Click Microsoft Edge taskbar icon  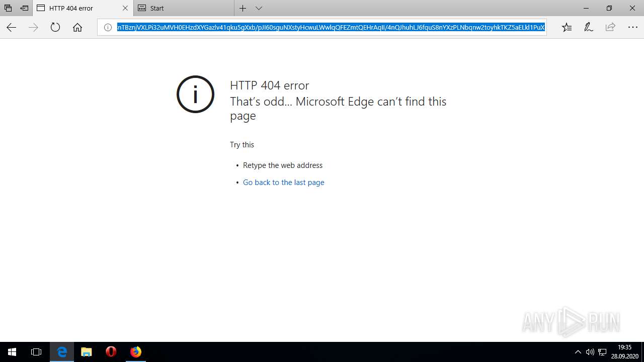(62, 352)
